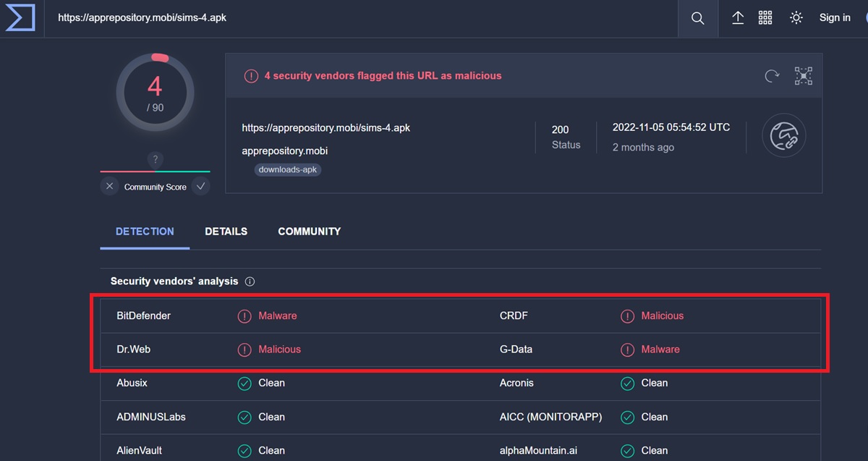Vote harmless with Community Score checkmark button

point(201,187)
